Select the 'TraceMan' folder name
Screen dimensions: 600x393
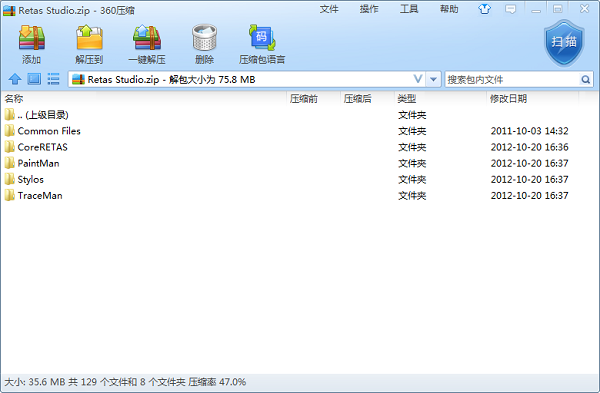pyautogui.click(x=40, y=196)
